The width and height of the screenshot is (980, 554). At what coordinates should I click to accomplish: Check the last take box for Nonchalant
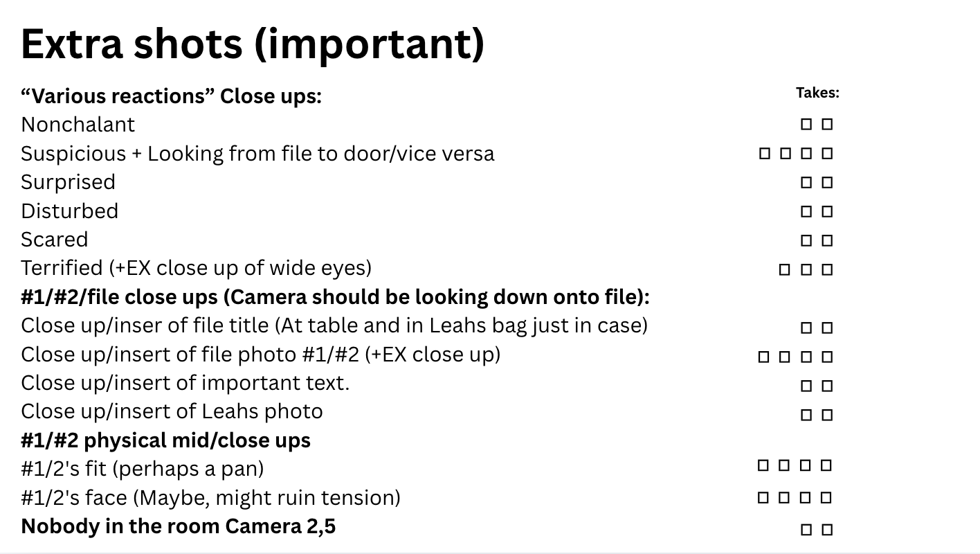(x=827, y=125)
